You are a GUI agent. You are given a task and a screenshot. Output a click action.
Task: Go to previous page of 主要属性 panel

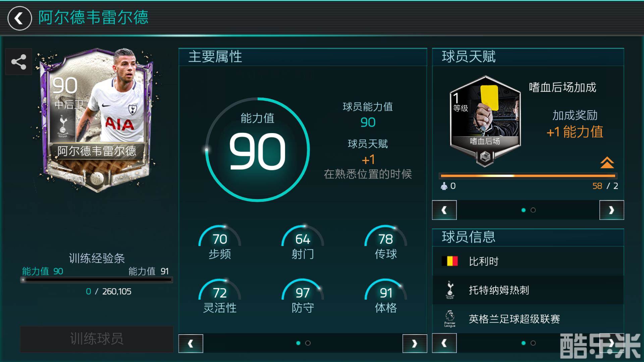191,344
